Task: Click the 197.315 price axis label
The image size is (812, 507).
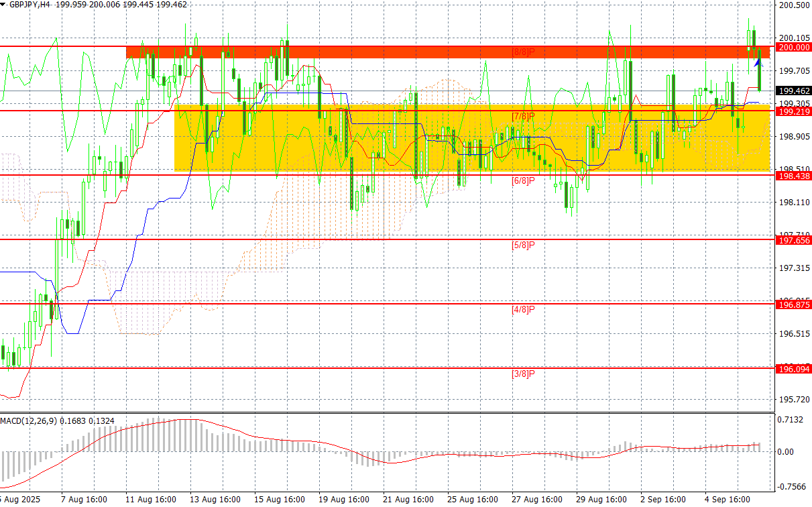Action: 794,268
